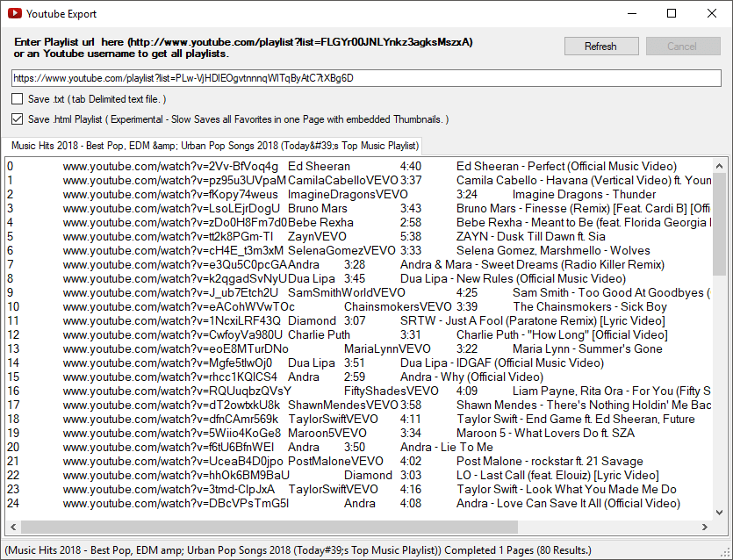Image resolution: width=733 pixels, height=560 pixels.
Task: Click duration 5:38 in ZaynVEVO row
Action: click(411, 236)
